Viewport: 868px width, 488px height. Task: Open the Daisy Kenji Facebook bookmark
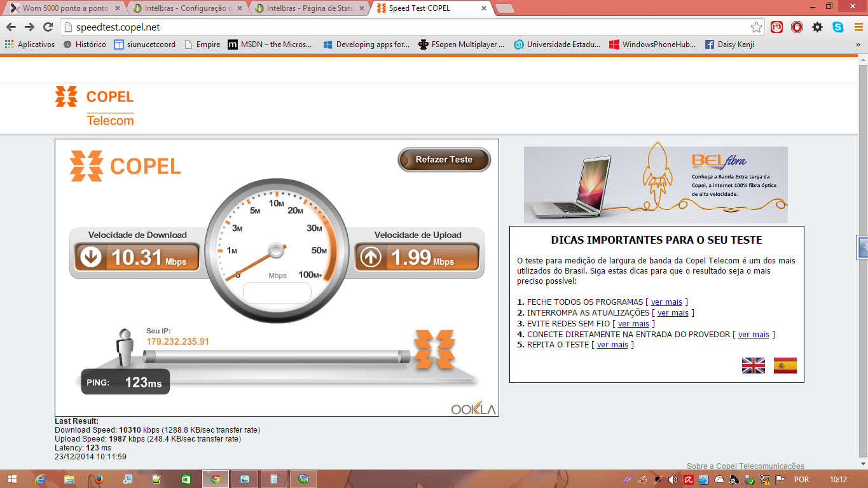click(x=729, y=45)
